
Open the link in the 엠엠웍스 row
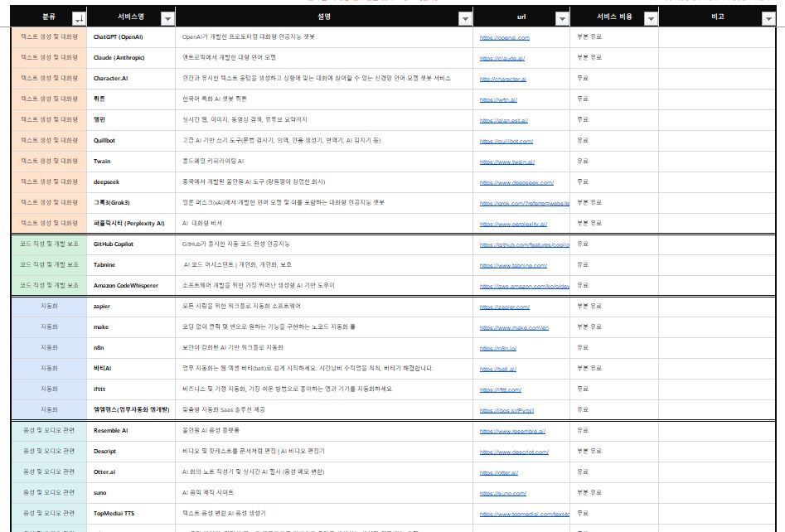click(x=506, y=411)
